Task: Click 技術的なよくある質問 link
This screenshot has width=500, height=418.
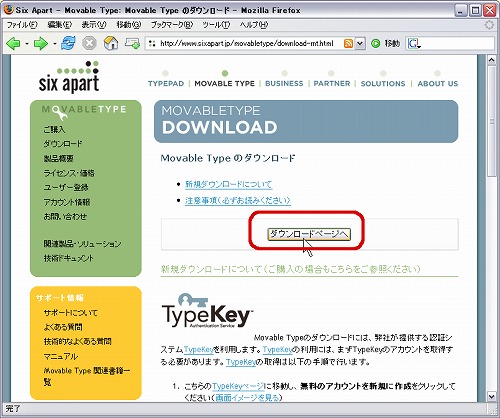Action: tap(77, 342)
